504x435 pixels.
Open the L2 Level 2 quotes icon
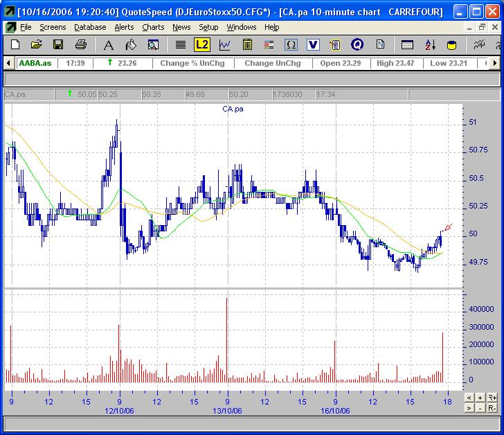pyautogui.click(x=201, y=45)
